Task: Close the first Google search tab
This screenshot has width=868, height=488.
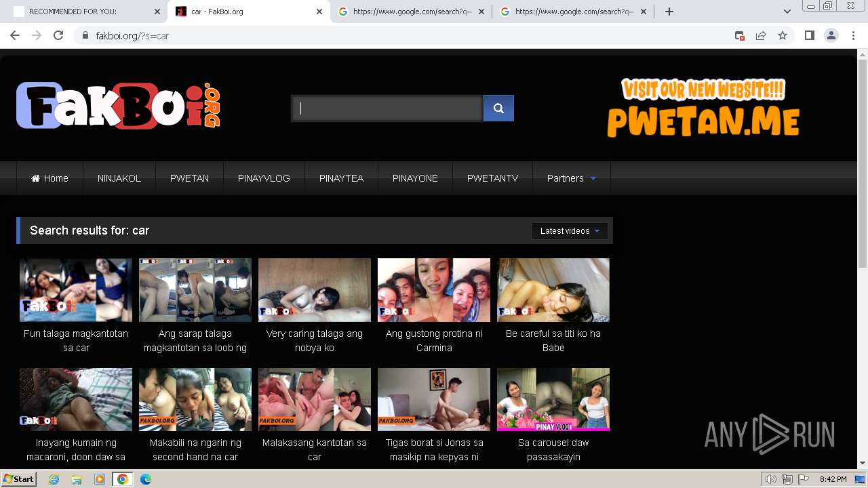Action: click(x=481, y=12)
